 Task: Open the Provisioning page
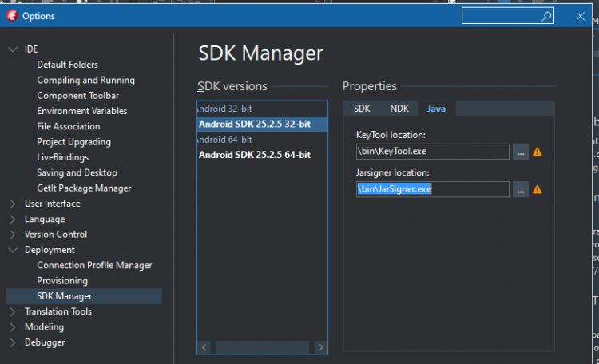tap(62, 281)
